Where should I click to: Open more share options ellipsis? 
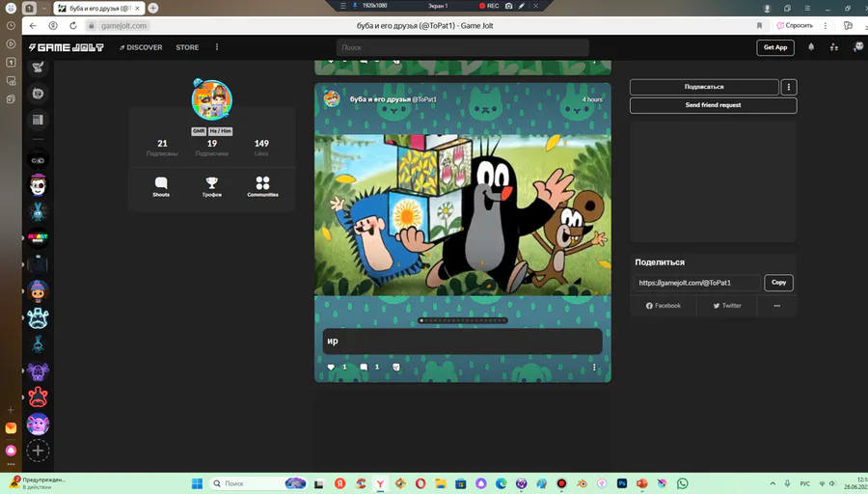coord(776,306)
